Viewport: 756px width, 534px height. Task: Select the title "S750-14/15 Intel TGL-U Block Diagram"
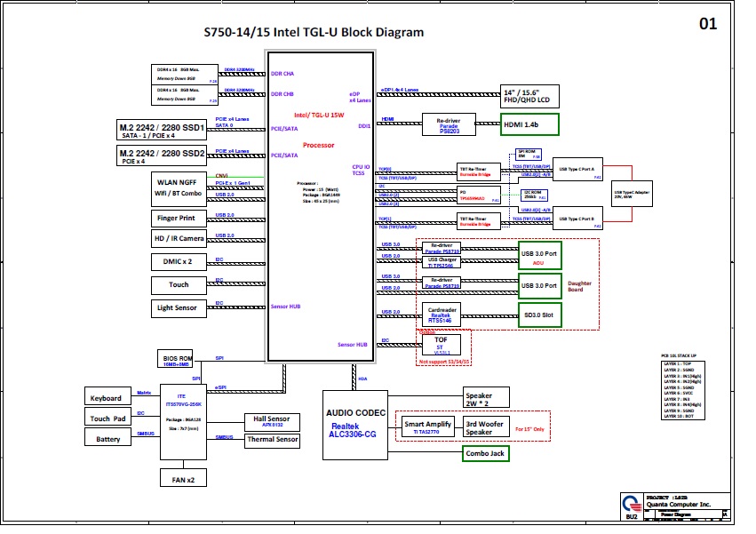point(314,32)
